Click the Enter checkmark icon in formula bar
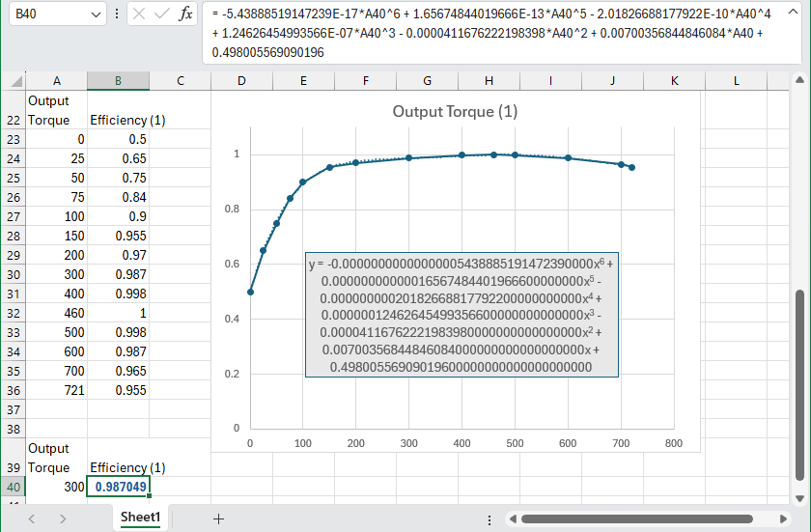 162,14
